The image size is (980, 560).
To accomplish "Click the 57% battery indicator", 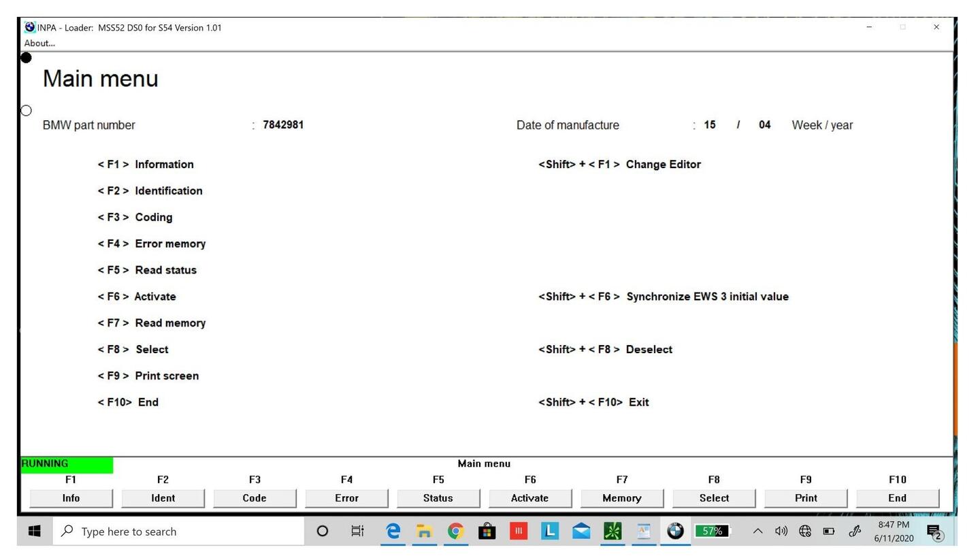I will pyautogui.click(x=712, y=531).
